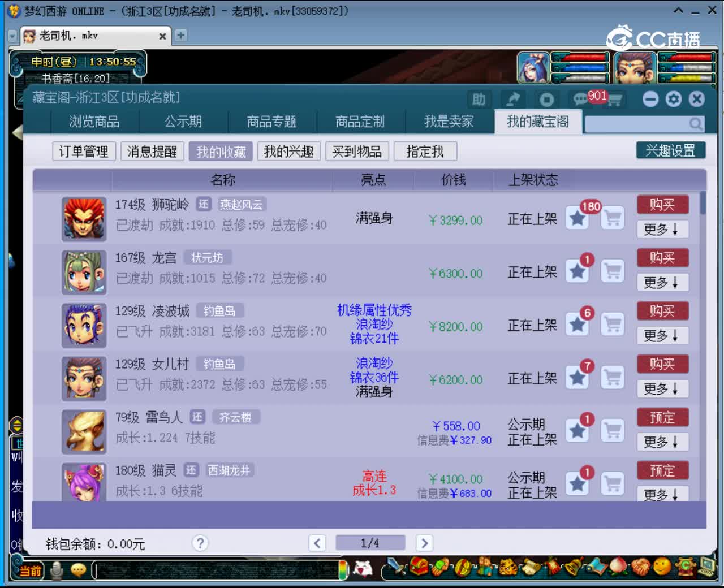Buy the ¥8200.00 凌波城 character
This screenshot has width=724, height=588.
tap(662, 311)
